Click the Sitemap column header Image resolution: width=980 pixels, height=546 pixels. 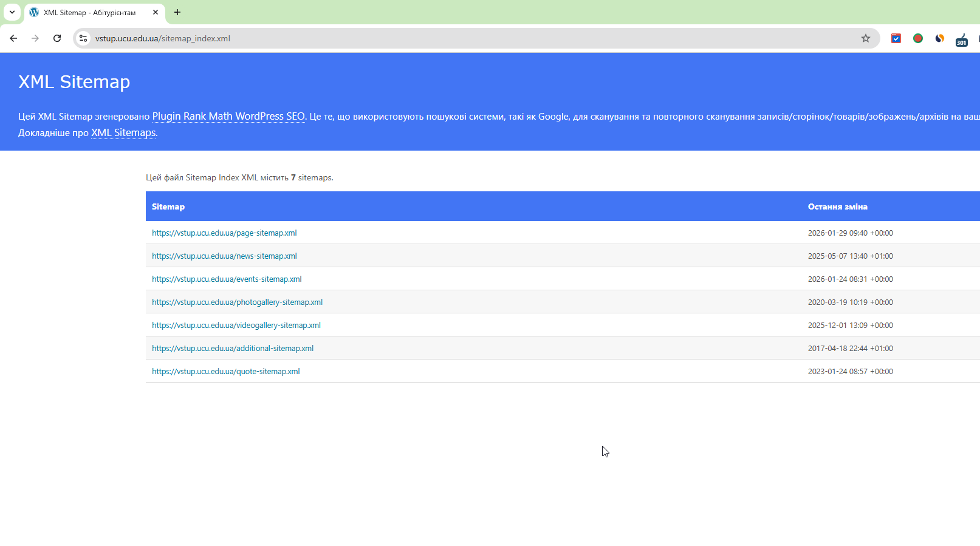pyautogui.click(x=168, y=206)
